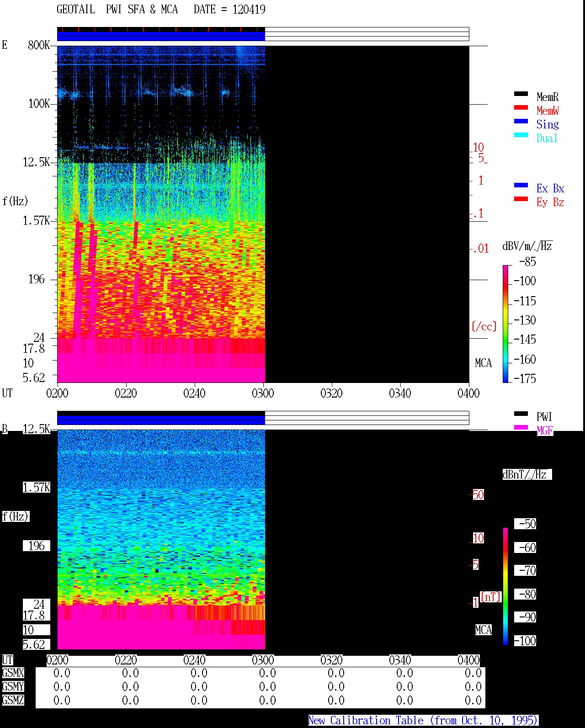The width and height of the screenshot is (585, 728).
Task: Click the 0220 tick on the lower time axis
Action: click(x=126, y=660)
